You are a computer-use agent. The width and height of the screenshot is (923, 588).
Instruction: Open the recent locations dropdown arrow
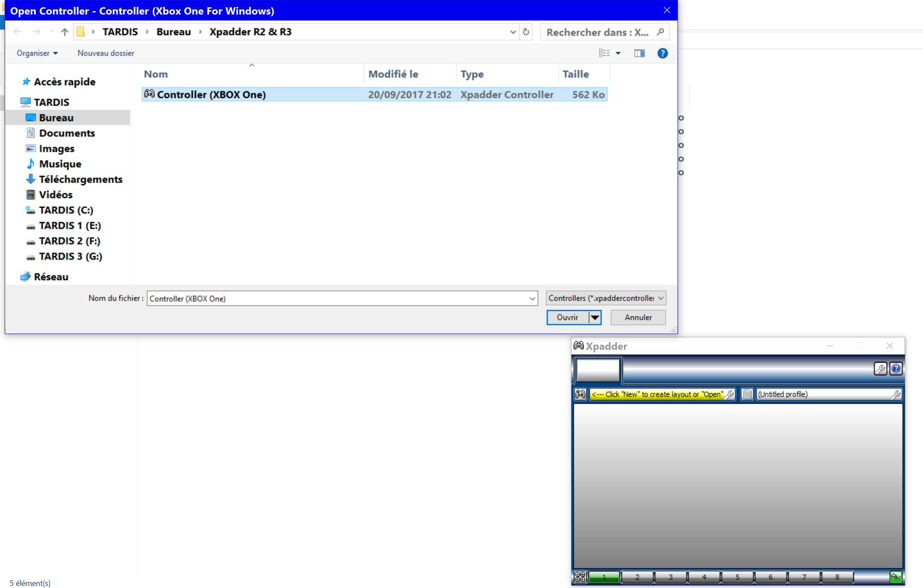(x=51, y=32)
